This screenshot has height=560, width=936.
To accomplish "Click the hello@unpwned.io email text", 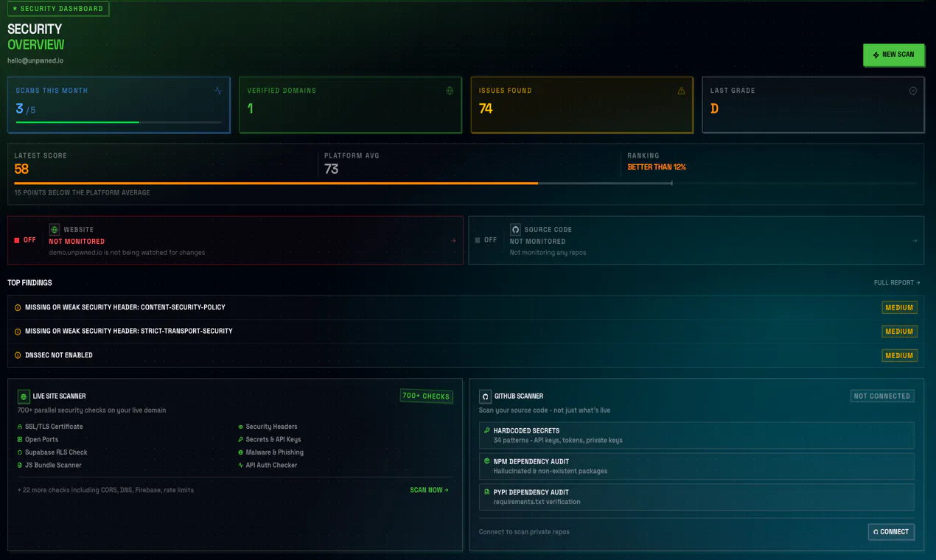I will click(35, 60).
